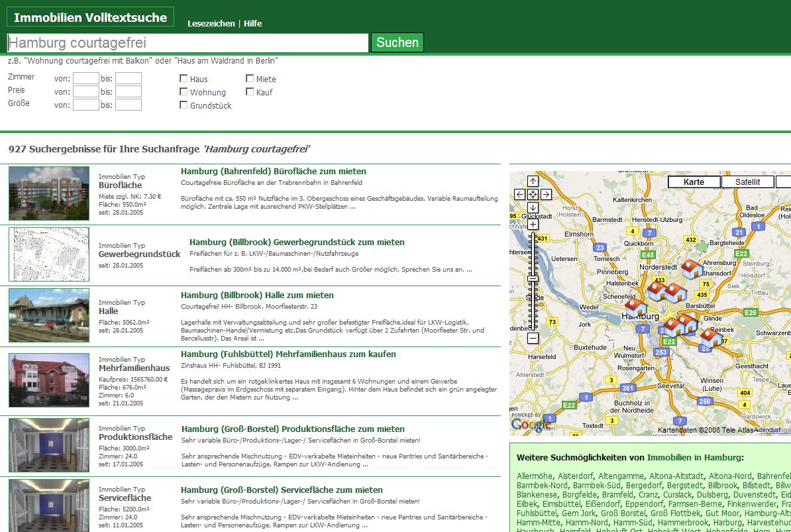Pan the map down with the arrow button
This screenshot has height=532, width=791.
click(533, 207)
